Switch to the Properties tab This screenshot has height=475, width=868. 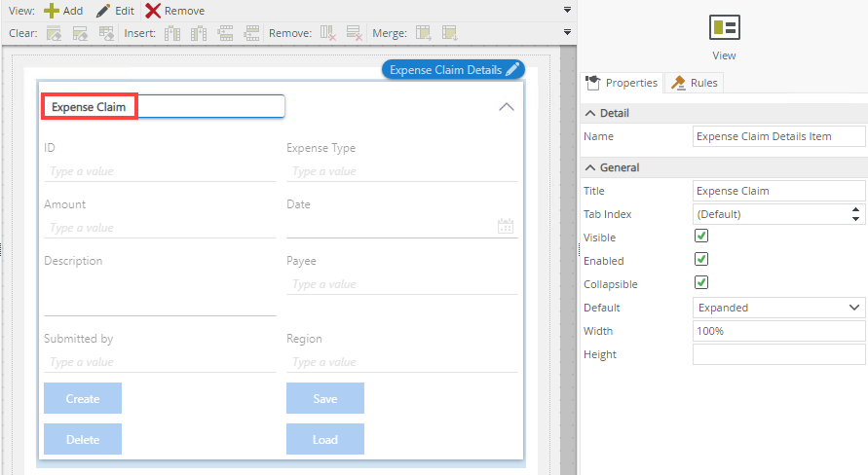click(622, 83)
